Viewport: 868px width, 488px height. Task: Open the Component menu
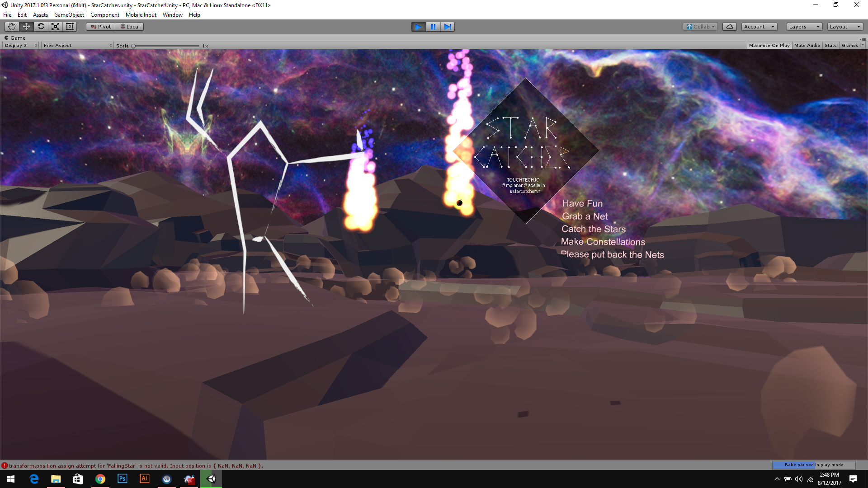tap(105, 15)
